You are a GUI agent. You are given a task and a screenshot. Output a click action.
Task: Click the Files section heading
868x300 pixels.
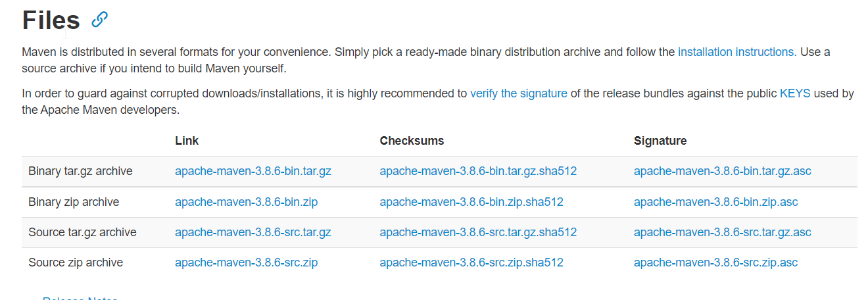click(51, 20)
